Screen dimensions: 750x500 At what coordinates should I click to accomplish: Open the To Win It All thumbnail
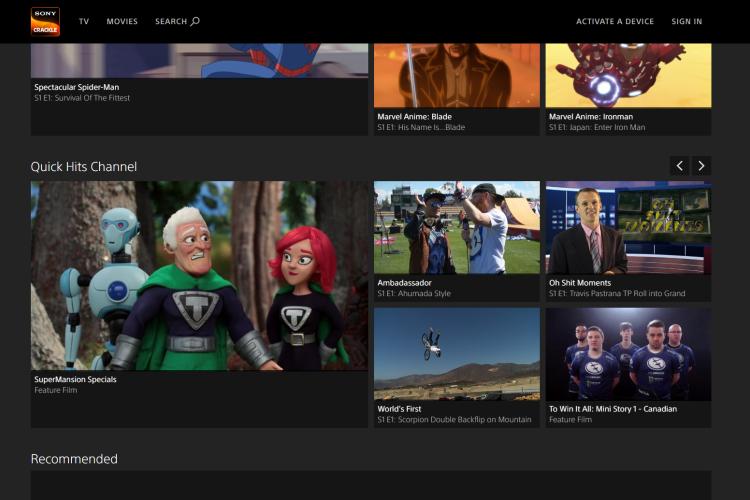pos(629,354)
